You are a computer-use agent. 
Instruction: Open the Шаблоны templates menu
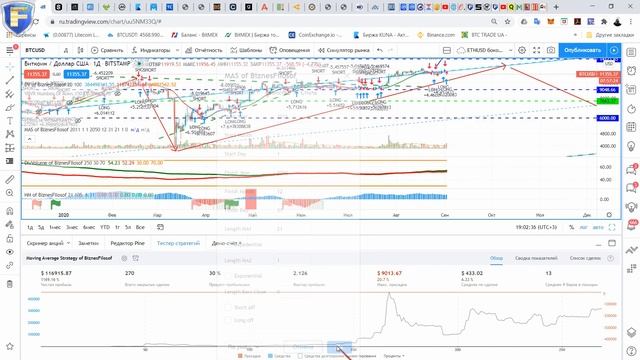246,50
